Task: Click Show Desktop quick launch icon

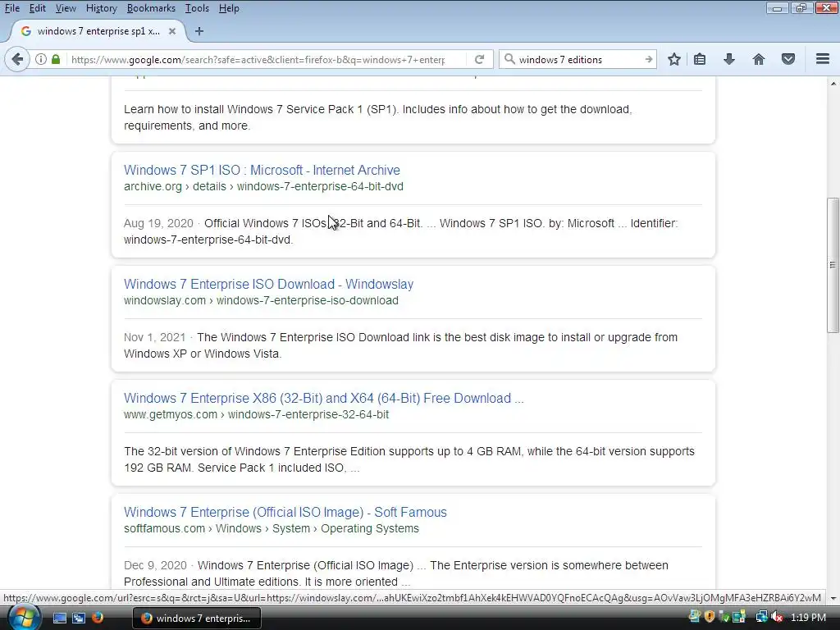Action: click(59, 619)
